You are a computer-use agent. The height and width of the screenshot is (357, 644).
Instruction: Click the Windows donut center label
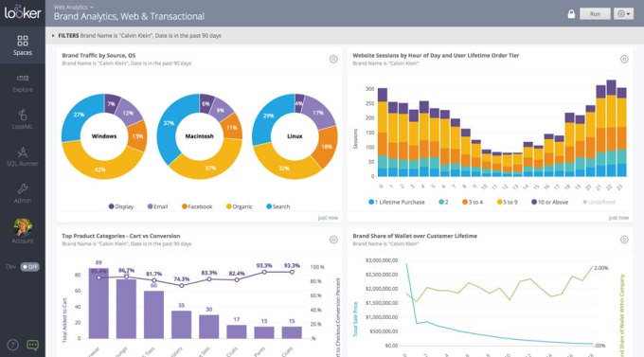tap(104, 136)
